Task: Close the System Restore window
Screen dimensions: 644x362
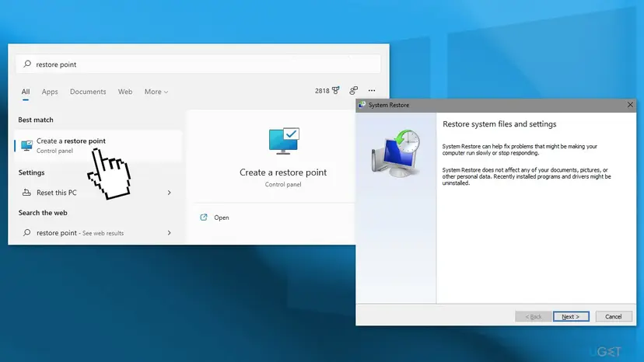Action: pos(630,105)
